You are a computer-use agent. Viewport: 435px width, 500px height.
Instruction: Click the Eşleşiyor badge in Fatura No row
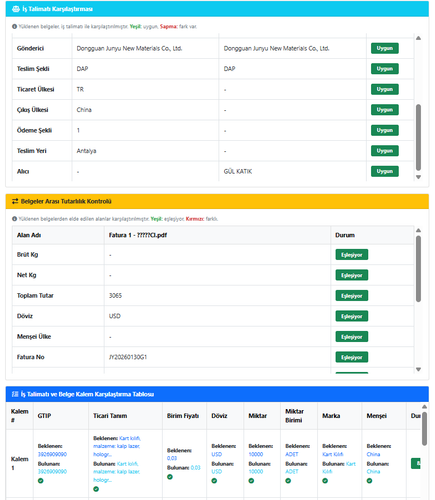[352, 357]
